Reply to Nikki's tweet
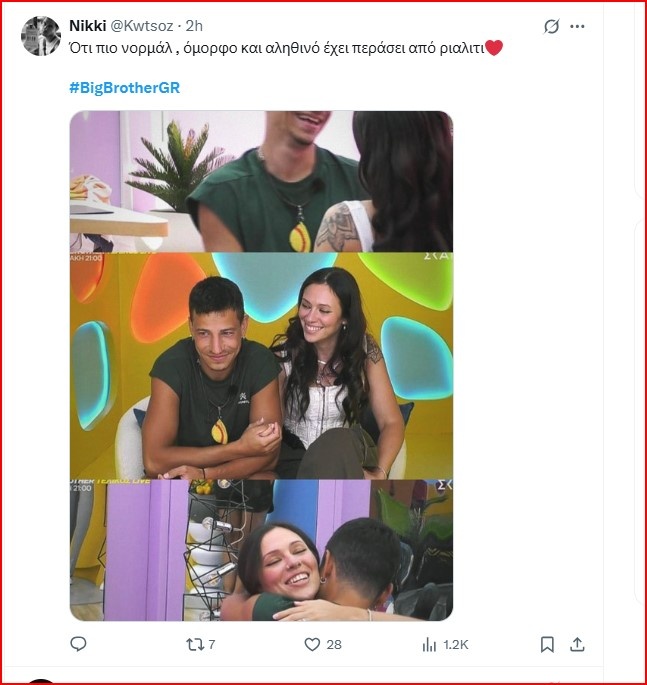The height and width of the screenshot is (685, 647). (x=78, y=645)
